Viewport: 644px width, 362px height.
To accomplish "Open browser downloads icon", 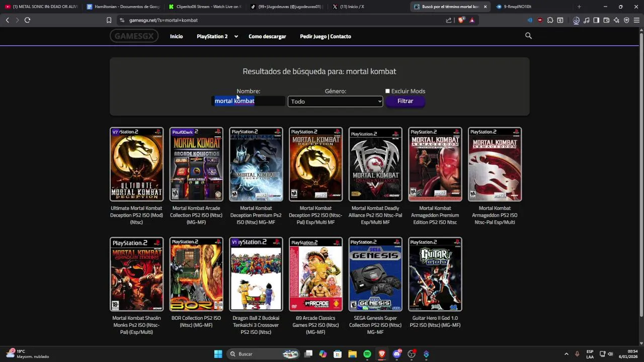I will click(x=576, y=20).
